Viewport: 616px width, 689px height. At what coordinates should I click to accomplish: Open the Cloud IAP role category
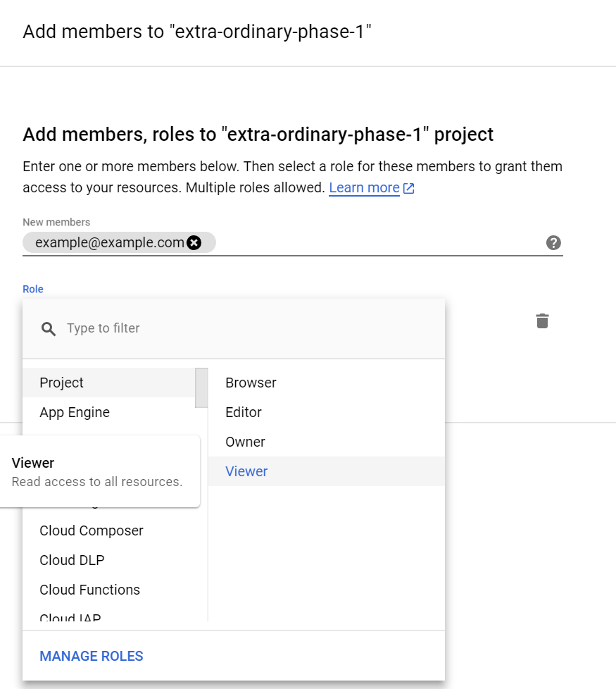(x=70, y=618)
